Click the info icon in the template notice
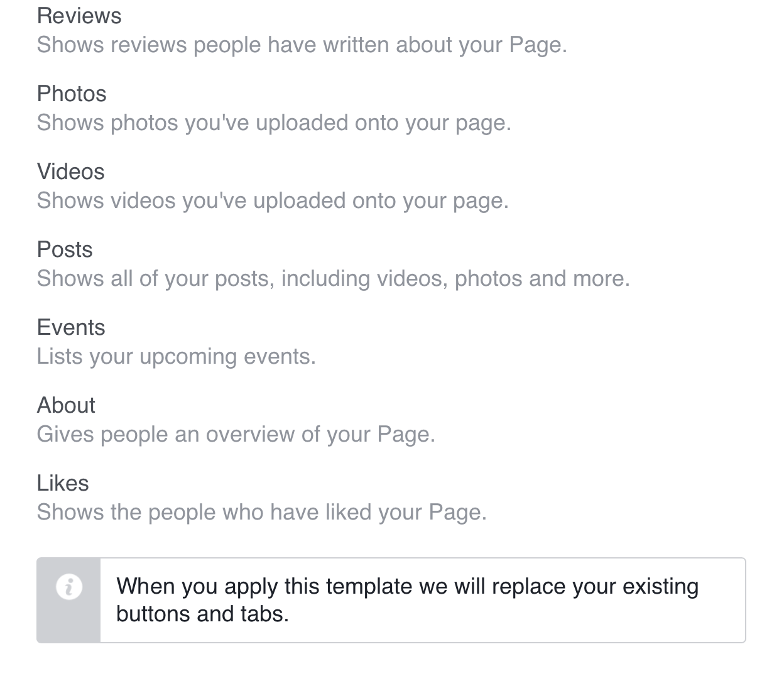 pyautogui.click(x=69, y=587)
